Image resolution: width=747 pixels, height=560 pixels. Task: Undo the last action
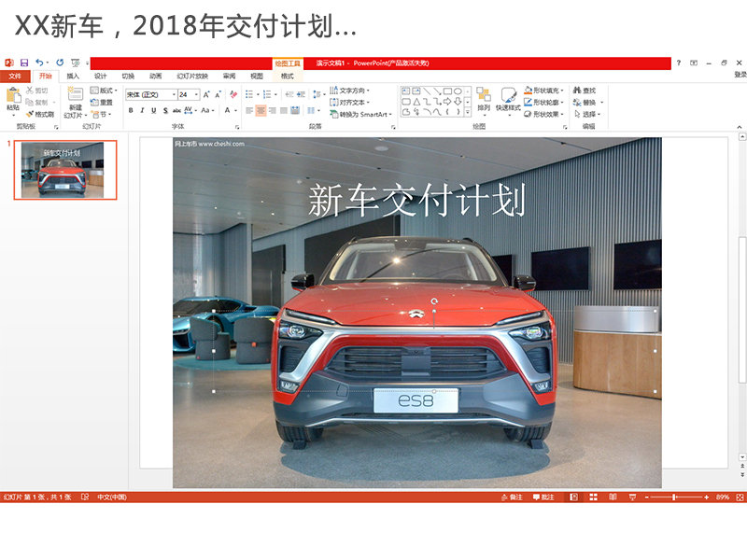click(40, 63)
